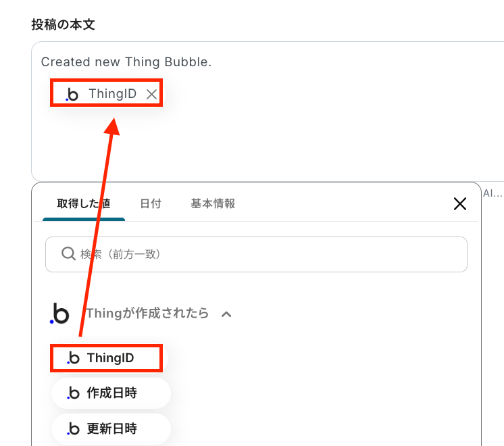Click Bubble icon on ThingID list item
Viewport: 504px width, 446px height.
(73, 358)
